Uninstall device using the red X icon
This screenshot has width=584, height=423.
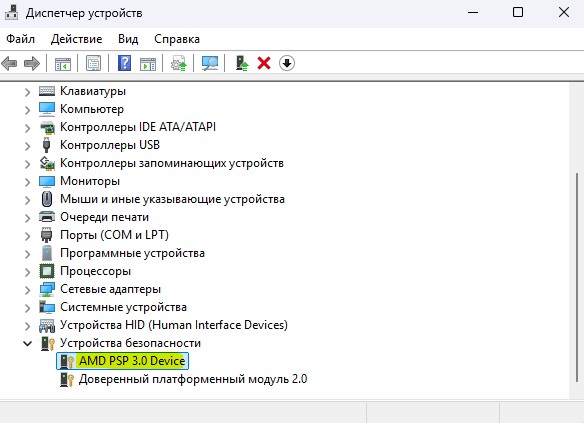click(264, 63)
